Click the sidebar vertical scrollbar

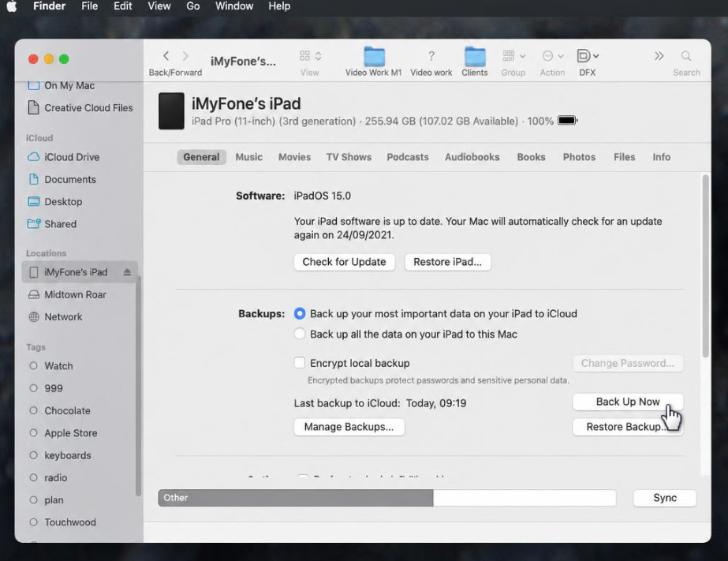coord(138,386)
